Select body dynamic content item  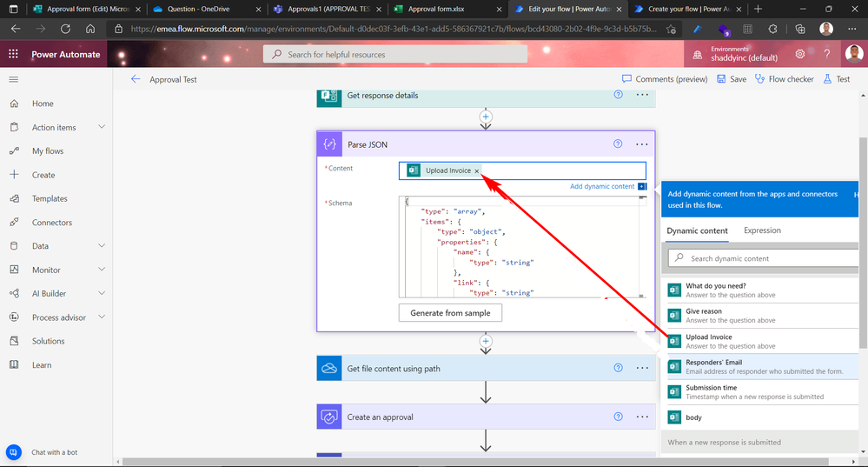pyautogui.click(x=760, y=417)
